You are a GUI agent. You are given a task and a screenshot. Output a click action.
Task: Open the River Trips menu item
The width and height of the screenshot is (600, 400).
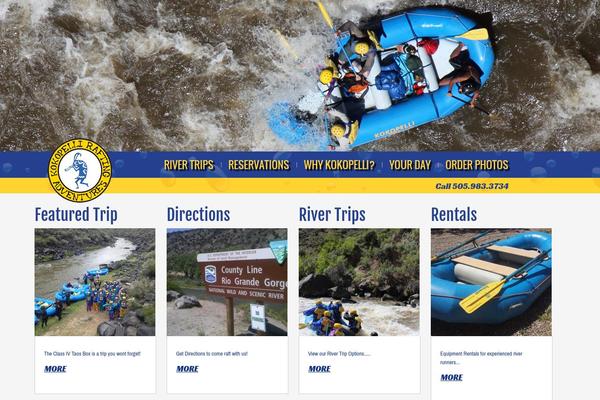[189, 165]
